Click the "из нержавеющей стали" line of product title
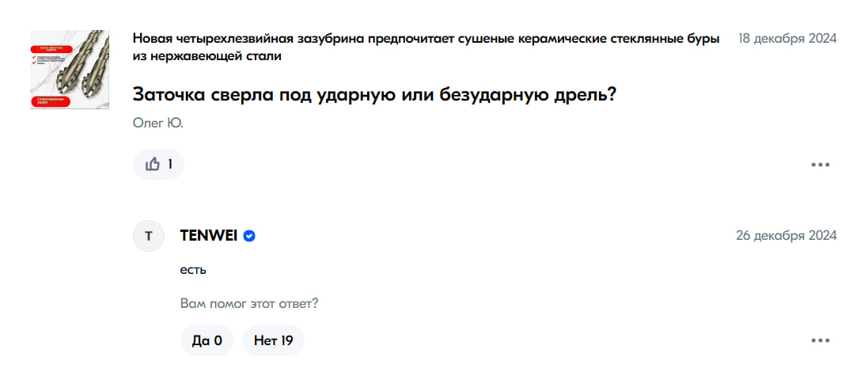 tap(207, 56)
